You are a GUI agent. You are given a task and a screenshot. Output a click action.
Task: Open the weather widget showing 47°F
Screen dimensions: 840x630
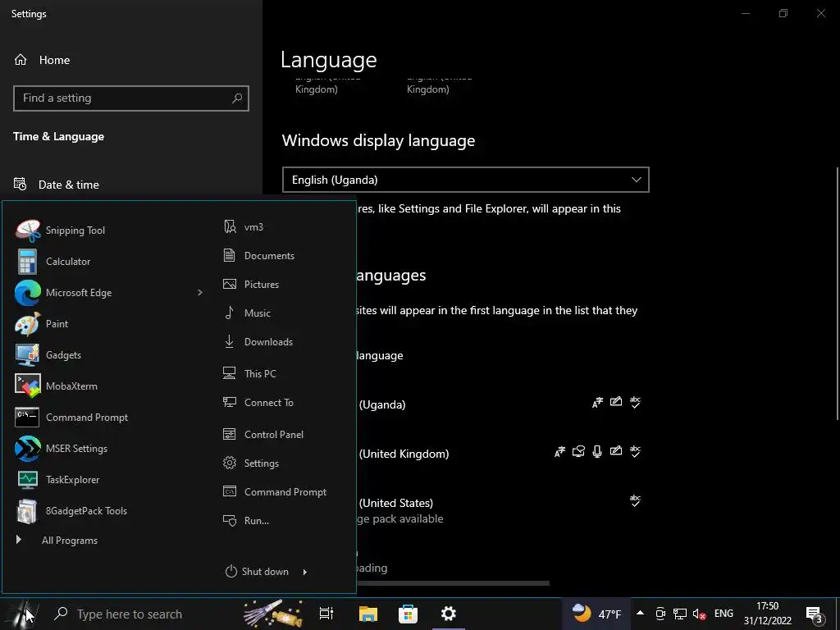pos(596,614)
